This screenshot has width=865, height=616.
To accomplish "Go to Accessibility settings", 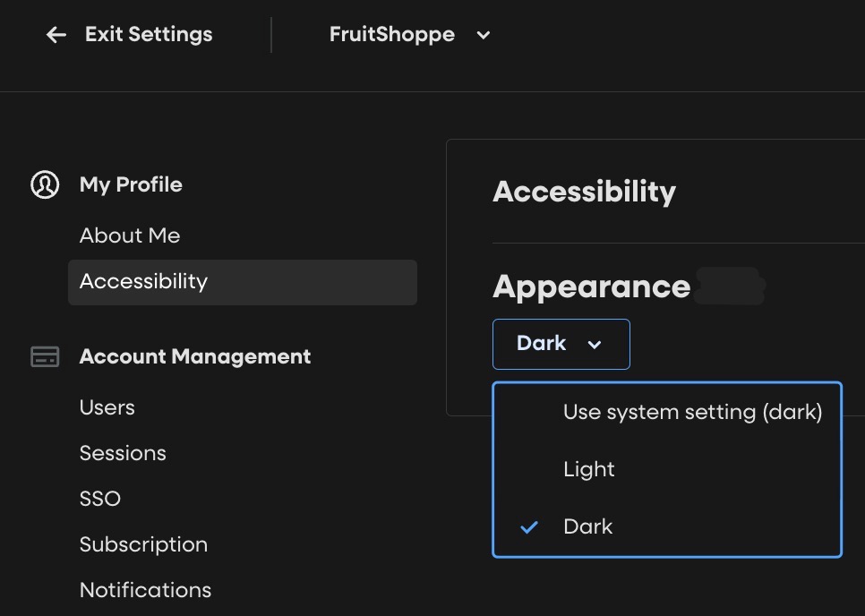I will coord(143,281).
